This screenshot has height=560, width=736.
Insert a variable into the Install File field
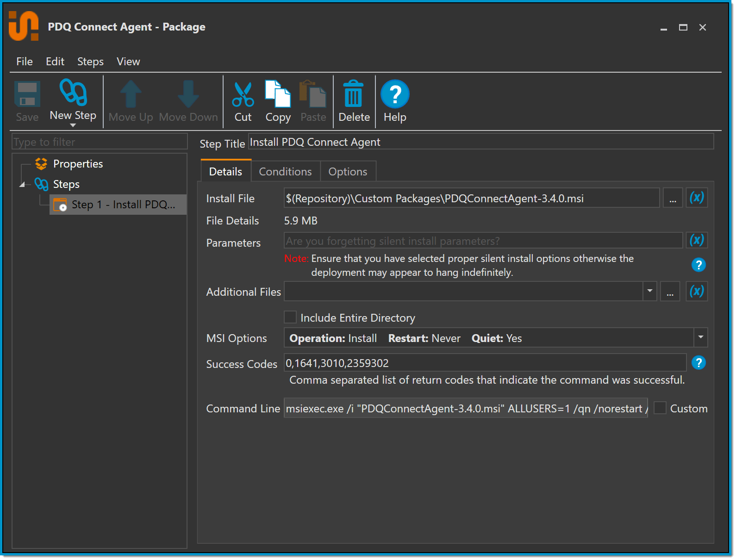click(697, 198)
